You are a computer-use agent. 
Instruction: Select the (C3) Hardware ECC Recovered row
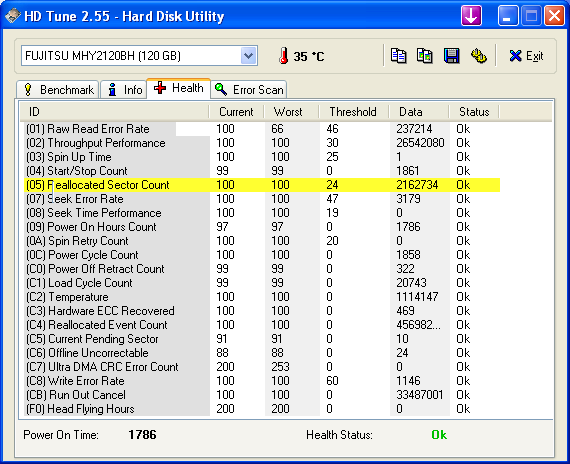coord(262,311)
